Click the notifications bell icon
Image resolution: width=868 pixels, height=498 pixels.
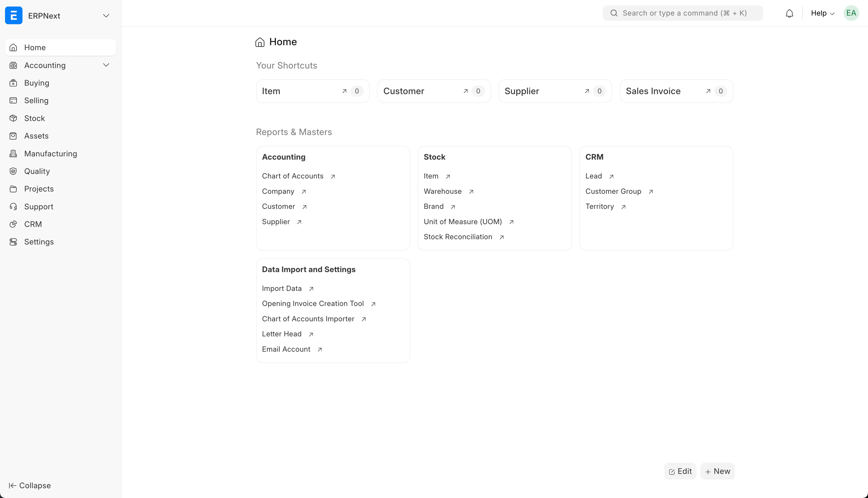[789, 13]
